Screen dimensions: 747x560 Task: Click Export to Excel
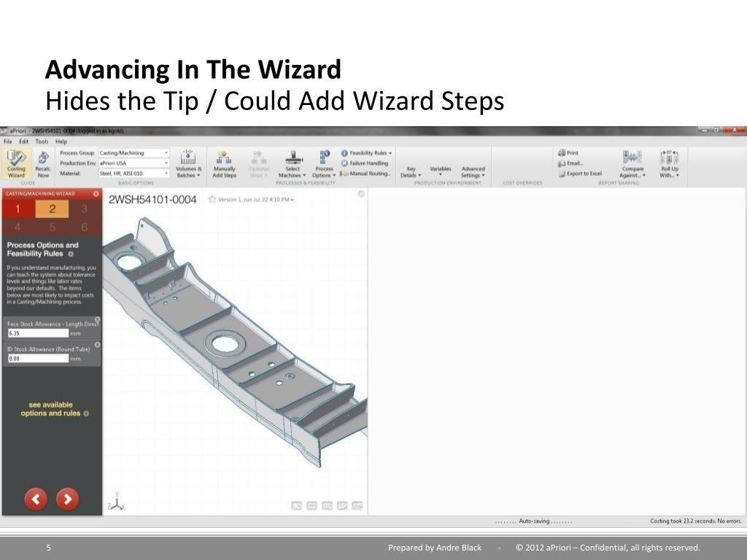coord(580,174)
